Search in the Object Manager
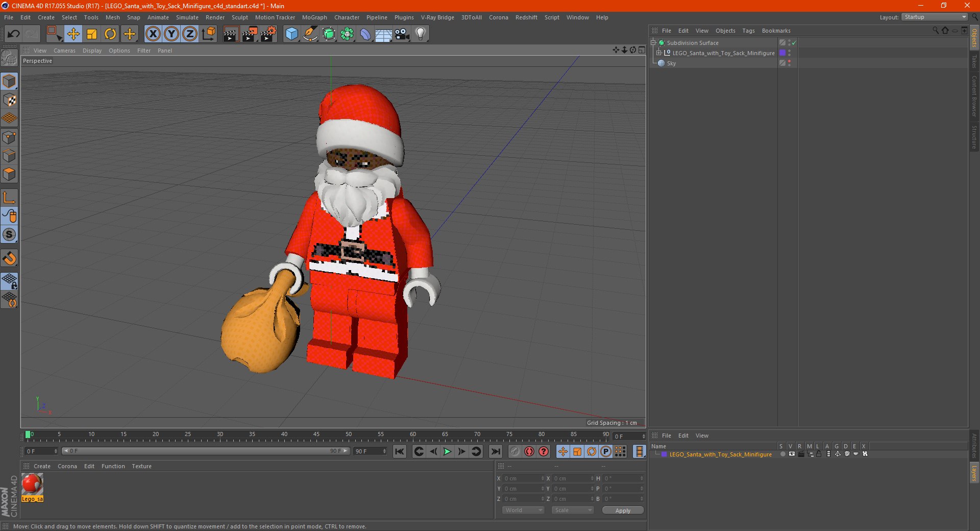Viewport: 980px width, 531px height. [936, 31]
